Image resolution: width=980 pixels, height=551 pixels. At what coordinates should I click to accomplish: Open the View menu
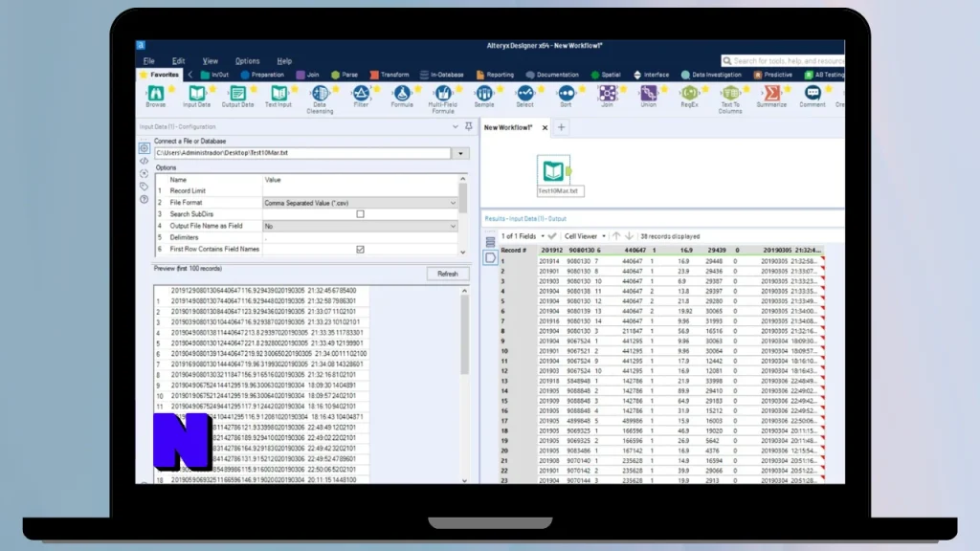[x=210, y=61]
